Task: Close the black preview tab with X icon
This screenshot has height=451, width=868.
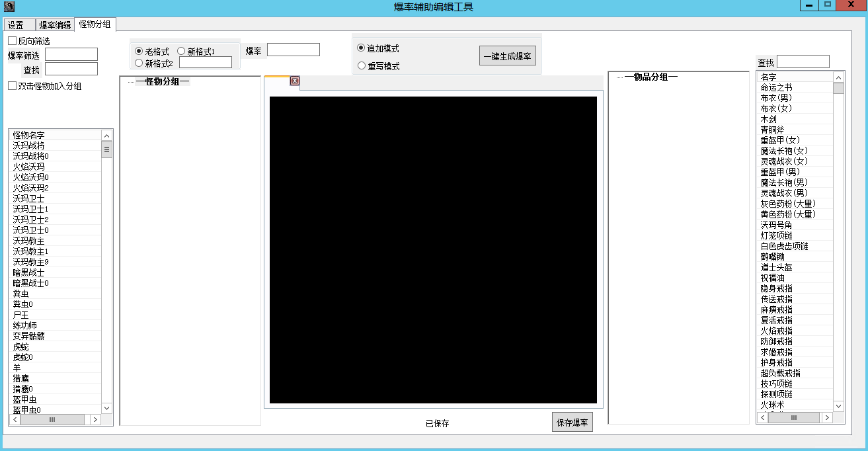Action: click(x=295, y=81)
